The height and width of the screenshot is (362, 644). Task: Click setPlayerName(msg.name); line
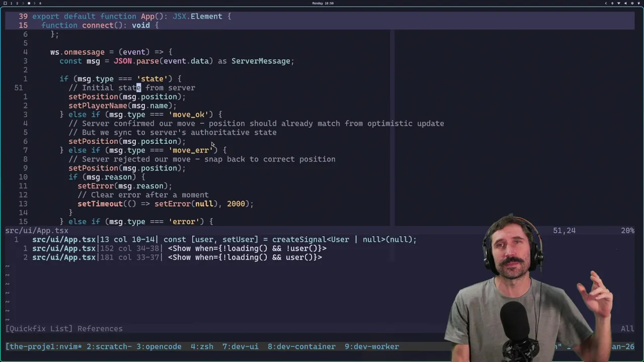pyautogui.click(x=123, y=106)
